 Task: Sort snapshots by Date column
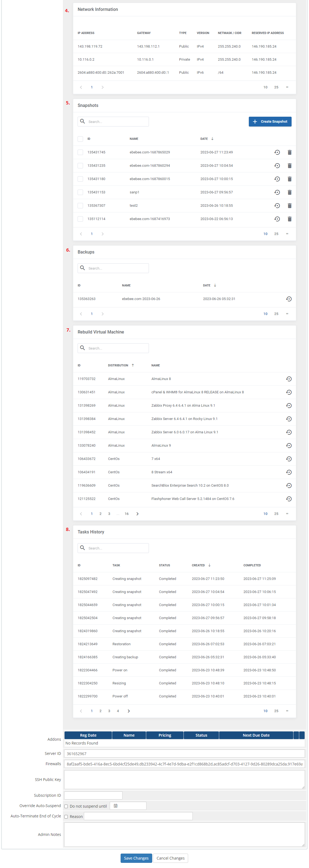point(207,139)
